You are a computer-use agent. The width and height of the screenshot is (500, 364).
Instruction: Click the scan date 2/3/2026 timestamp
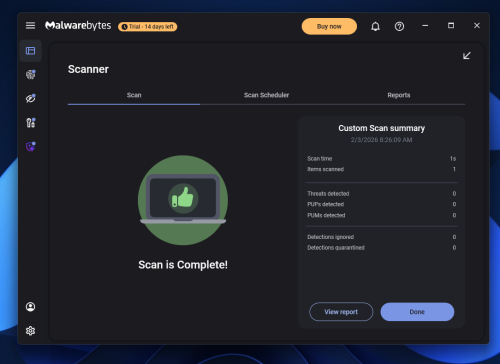coord(381,140)
